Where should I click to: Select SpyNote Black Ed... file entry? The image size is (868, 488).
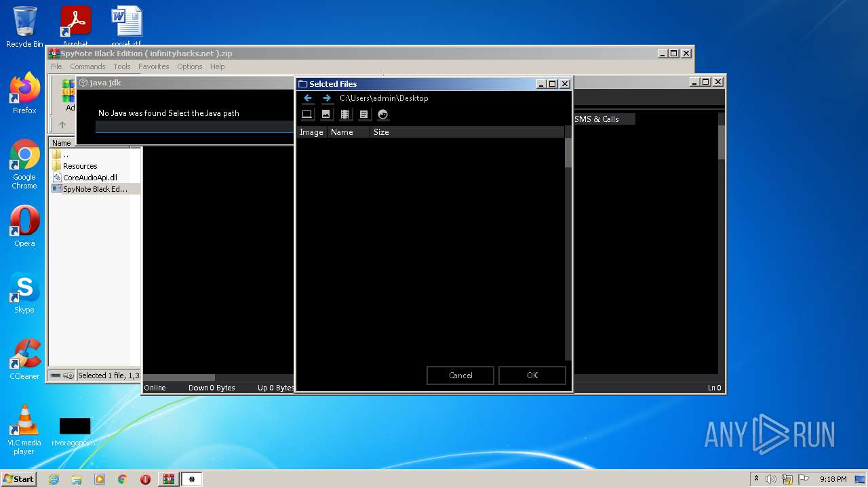pos(95,189)
